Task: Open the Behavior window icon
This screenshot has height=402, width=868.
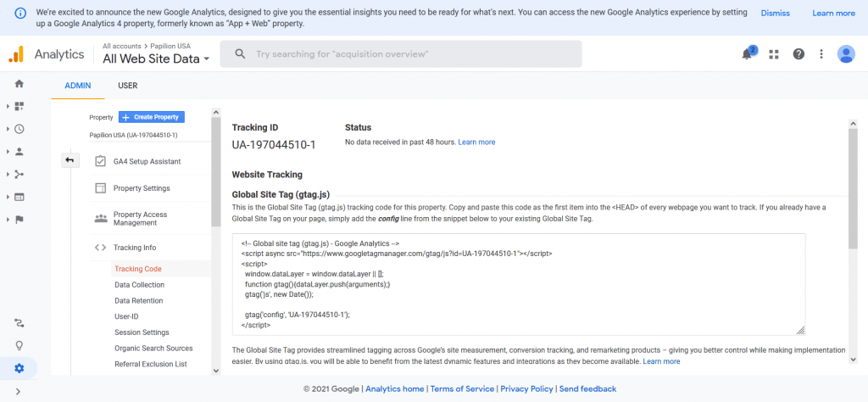Action: click(19, 197)
